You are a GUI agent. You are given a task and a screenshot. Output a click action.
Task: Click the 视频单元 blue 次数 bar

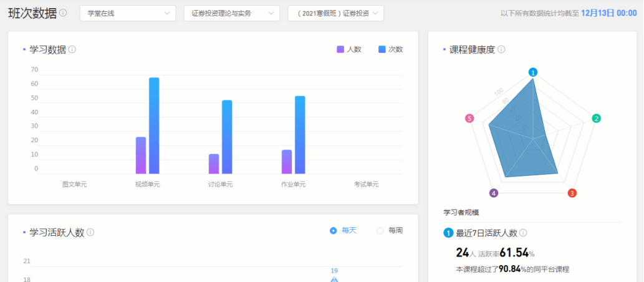[154, 125]
